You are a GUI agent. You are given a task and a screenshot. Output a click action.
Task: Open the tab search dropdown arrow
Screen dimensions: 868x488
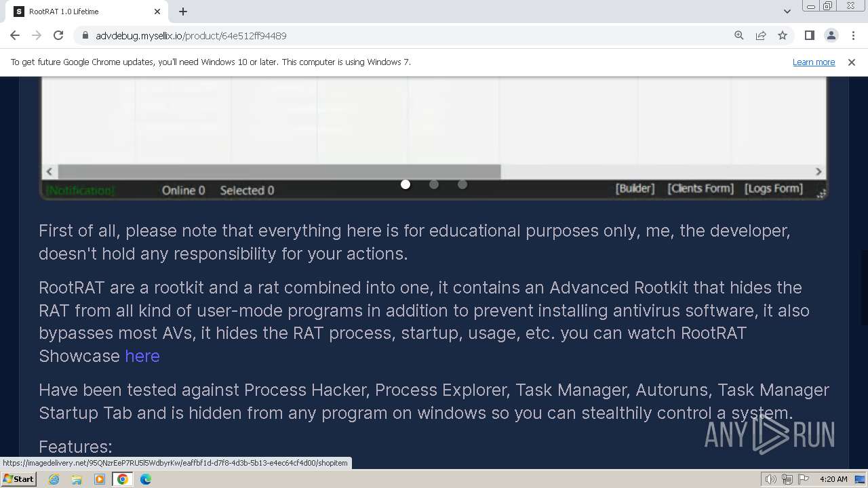pos(787,12)
